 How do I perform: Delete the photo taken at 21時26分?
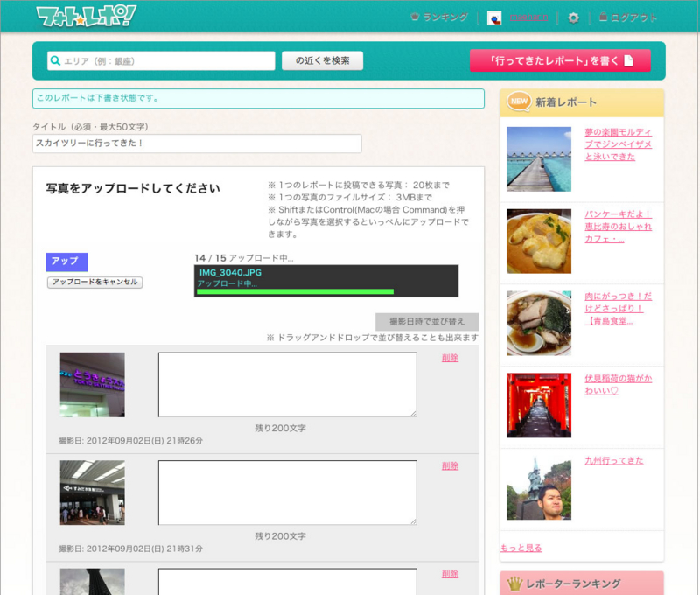(450, 358)
